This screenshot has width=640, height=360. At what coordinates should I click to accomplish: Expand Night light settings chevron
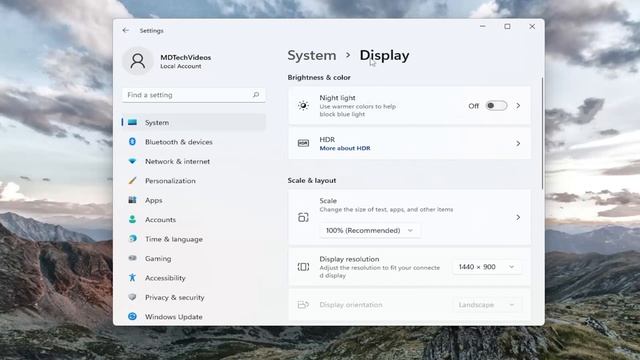click(518, 106)
